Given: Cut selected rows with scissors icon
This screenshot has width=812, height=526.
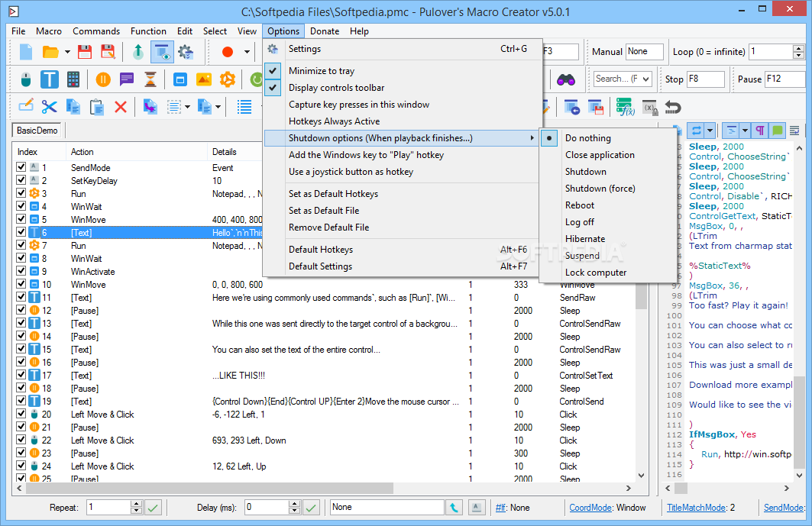Looking at the screenshot, I should click(x=49, y=107).
